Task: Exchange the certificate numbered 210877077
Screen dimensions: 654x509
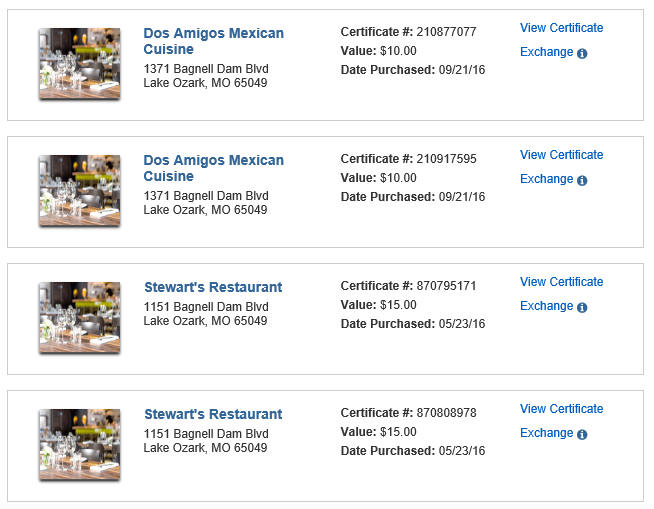Action: coord(546,52)
